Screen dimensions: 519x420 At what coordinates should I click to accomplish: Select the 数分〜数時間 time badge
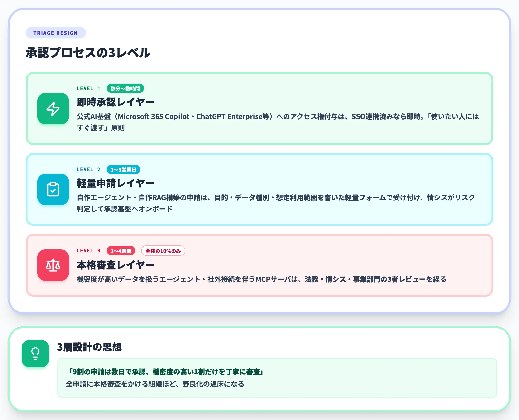125,89
